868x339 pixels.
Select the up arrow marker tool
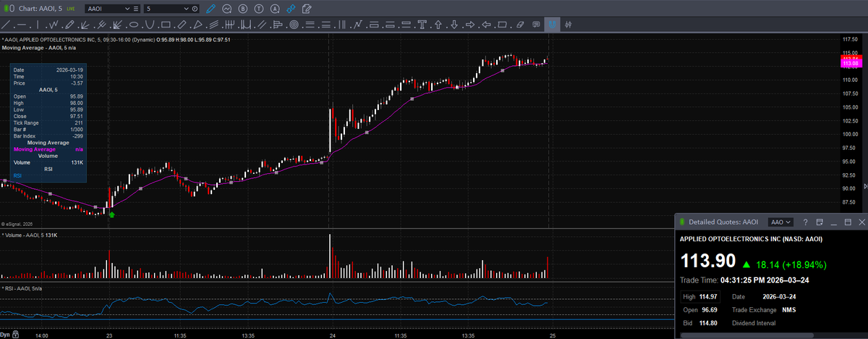(438, 25)
